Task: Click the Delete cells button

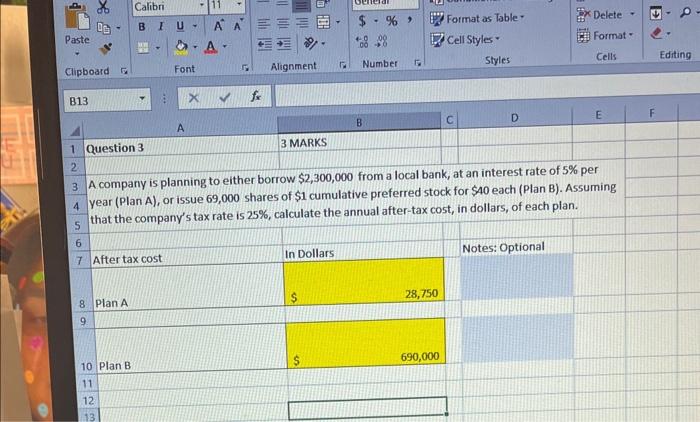Action: pyautogui.click(x=600, y=15)
